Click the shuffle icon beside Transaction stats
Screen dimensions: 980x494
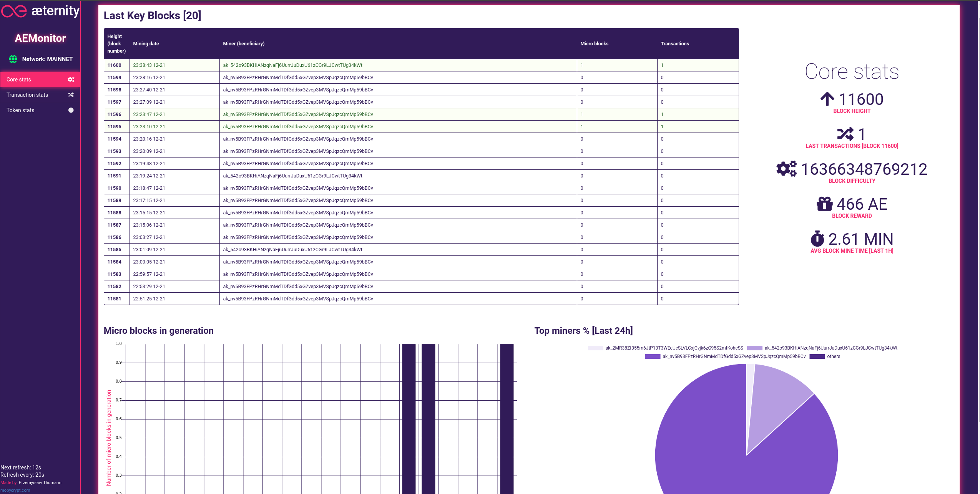click(71, 95)
